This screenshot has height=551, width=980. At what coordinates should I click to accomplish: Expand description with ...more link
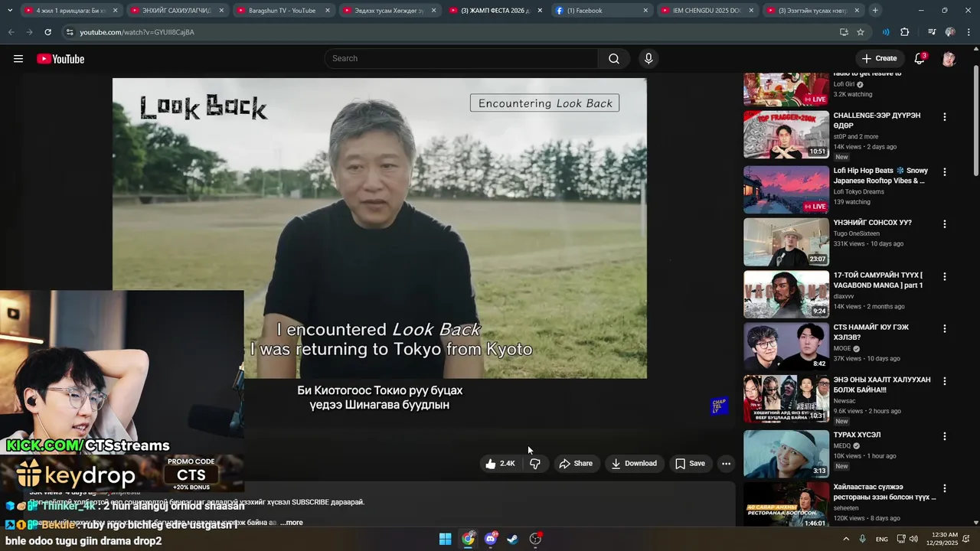(292, 523)
